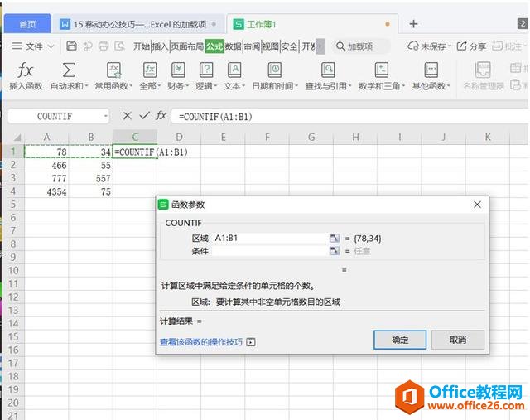530x420 pixels.
Task: Select row header 10
Action: tap(13, 271)
